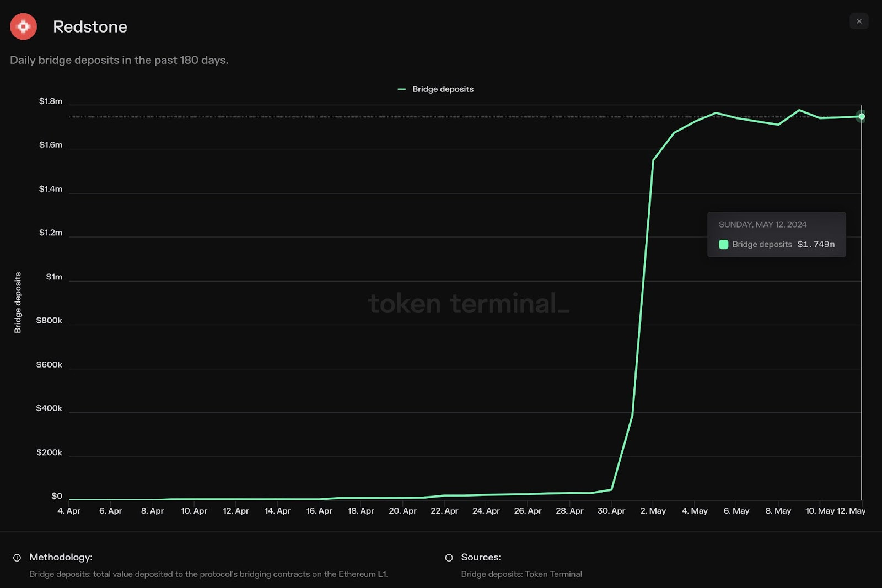Click the '6. May' x-axis label
The width and height of the screenshot is (882, 588).
pyautogui.click(x=736, y=511)
